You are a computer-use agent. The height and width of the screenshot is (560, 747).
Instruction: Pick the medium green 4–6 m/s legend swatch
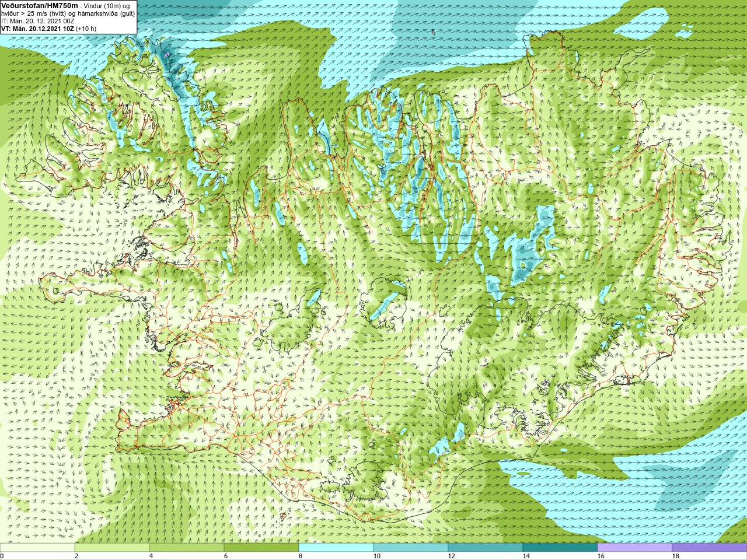tap(187, 548)
